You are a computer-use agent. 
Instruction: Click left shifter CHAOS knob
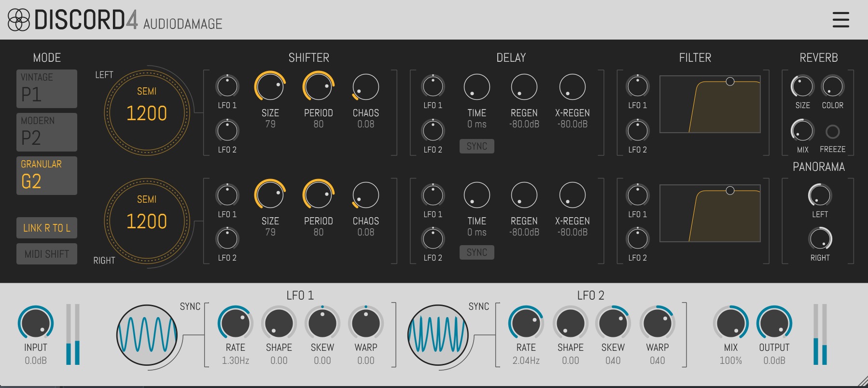tap(366, 87)
